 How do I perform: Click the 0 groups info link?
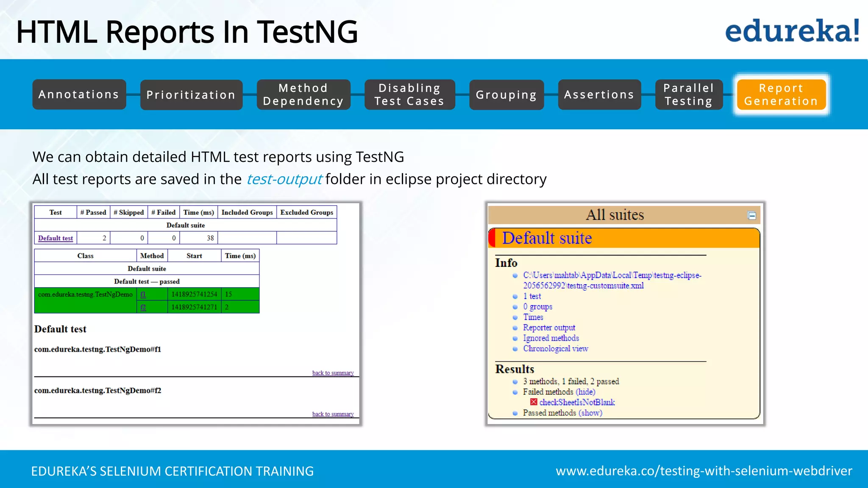point(537,307)
